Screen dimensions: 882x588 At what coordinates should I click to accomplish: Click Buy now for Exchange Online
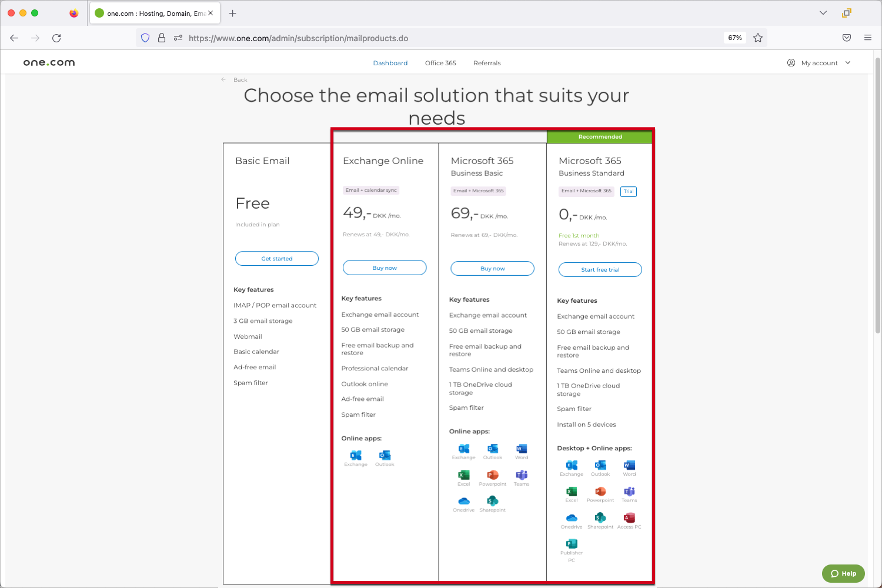point(385,268)
